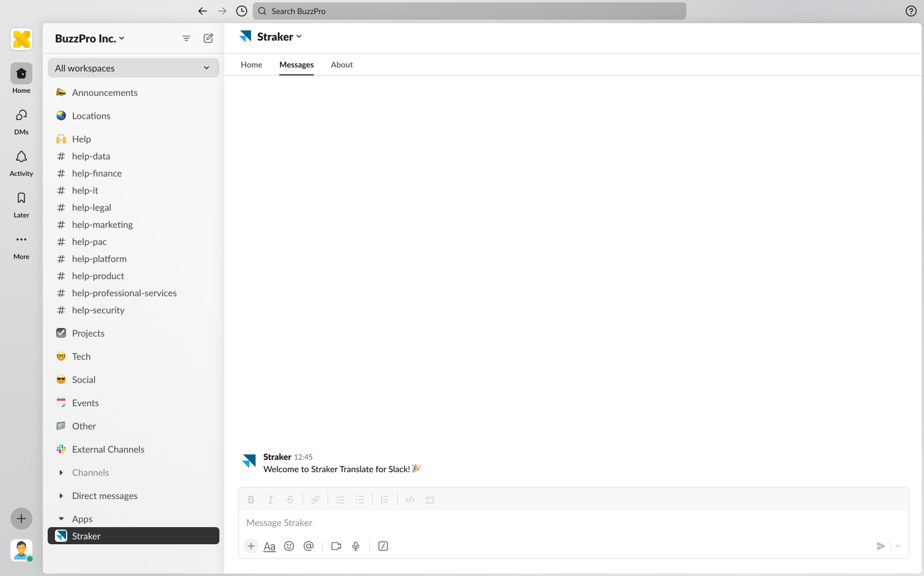Mention someone with @ button

[309, 546]
